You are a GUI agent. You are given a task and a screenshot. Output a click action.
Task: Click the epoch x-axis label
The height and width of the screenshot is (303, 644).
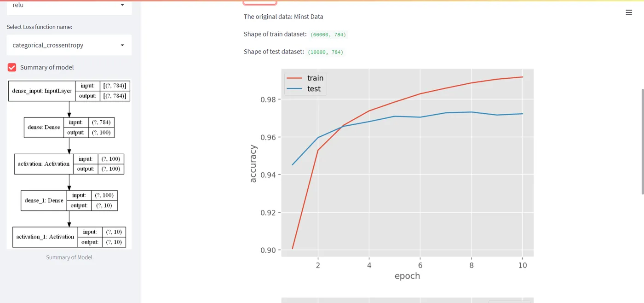[407, 276]
